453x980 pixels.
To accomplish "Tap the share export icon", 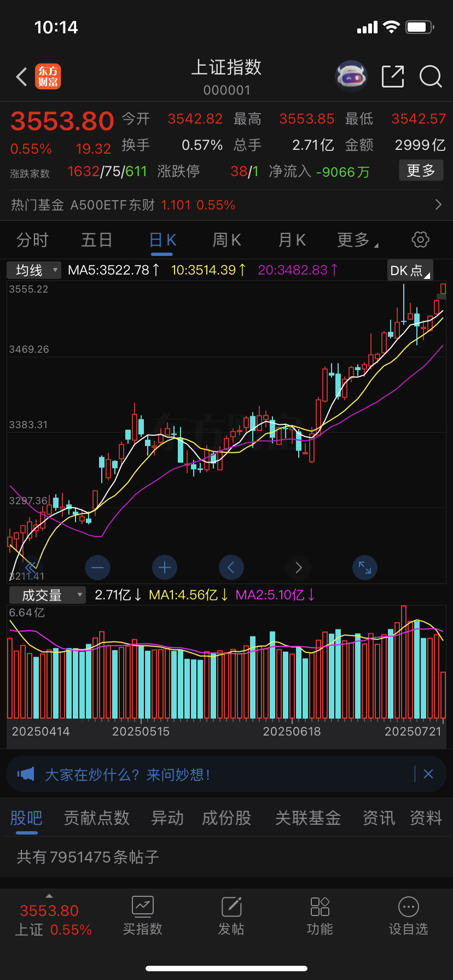I will coord(393,77).
